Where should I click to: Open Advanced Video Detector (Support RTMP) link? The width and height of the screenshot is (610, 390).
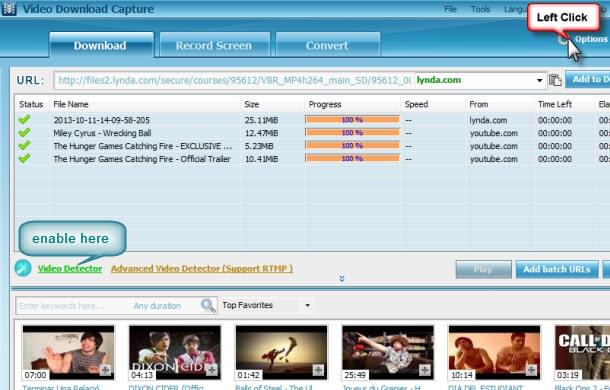202,269
